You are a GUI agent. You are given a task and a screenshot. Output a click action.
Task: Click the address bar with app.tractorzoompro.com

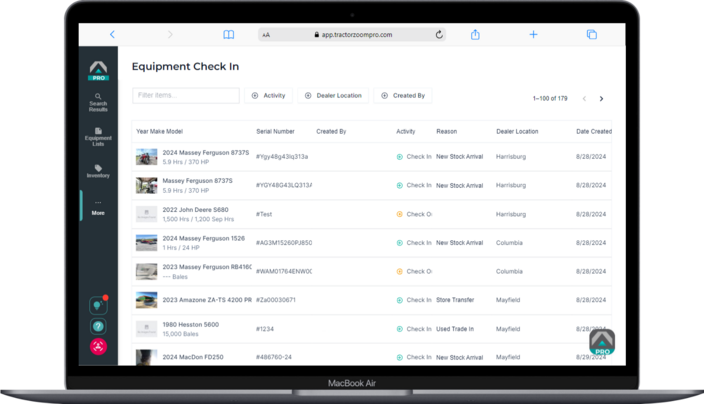352,35
